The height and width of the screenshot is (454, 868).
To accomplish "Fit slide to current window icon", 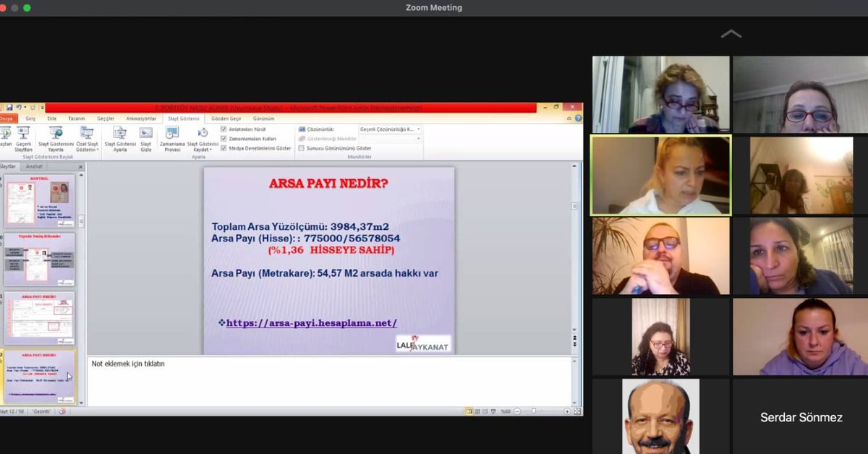I will pyautogui.click(x=576, y=411).
